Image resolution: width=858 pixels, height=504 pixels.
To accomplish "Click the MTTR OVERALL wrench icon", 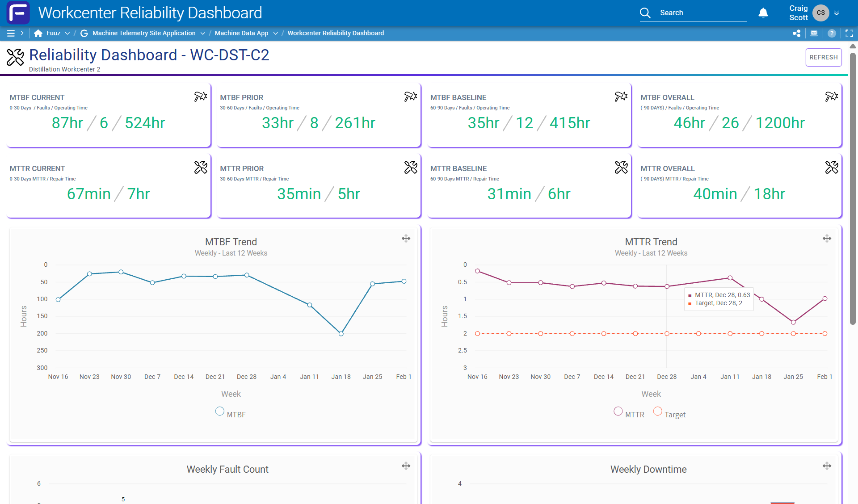I will 832,167.
